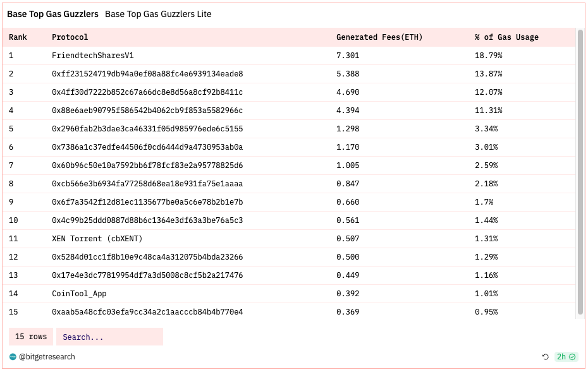
Task: Select the FriendtechSharesV1 row
Action: point(289,56)
